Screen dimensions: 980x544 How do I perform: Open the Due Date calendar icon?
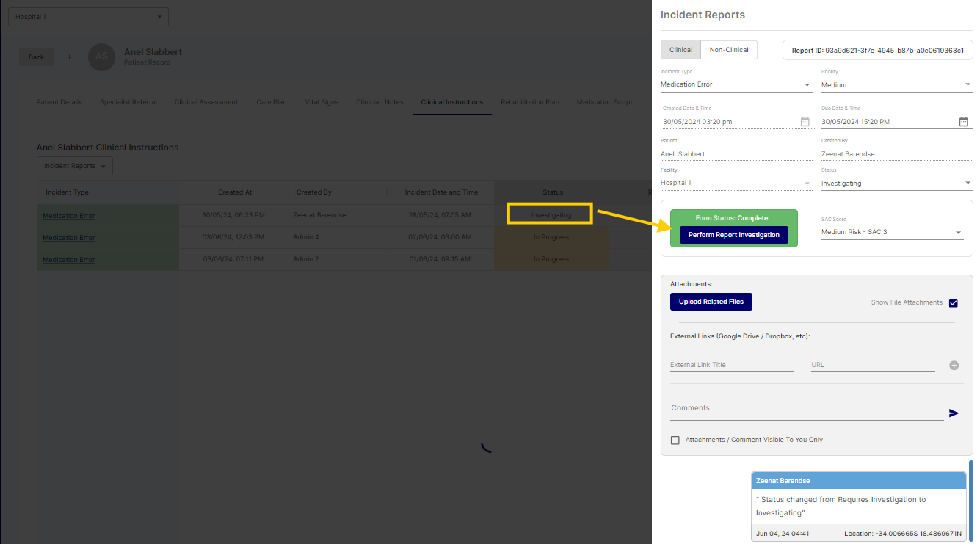963,122
